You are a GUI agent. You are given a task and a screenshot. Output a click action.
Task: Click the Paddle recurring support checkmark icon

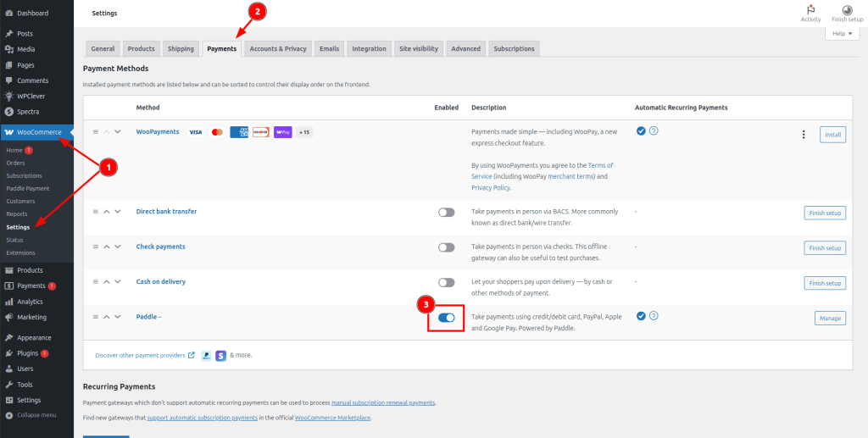pyautogui.click(x=641, y=316)
